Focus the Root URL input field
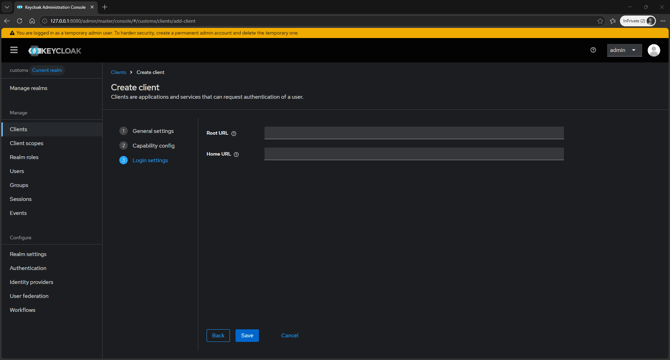Image resolution: width=670 pixels, height=360 pixels. 414,133
